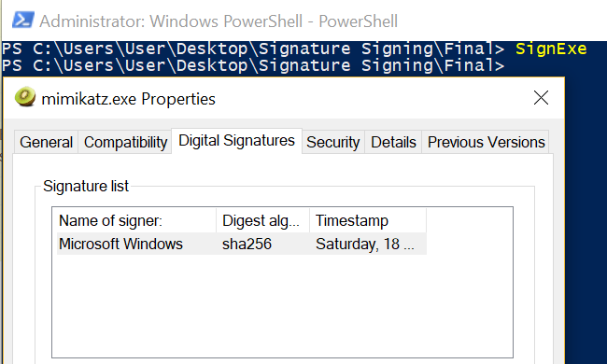This screenshot has width=607, height=364.
Task: Select the Digital Signatures tab
Action: click(x=236, y=141)
